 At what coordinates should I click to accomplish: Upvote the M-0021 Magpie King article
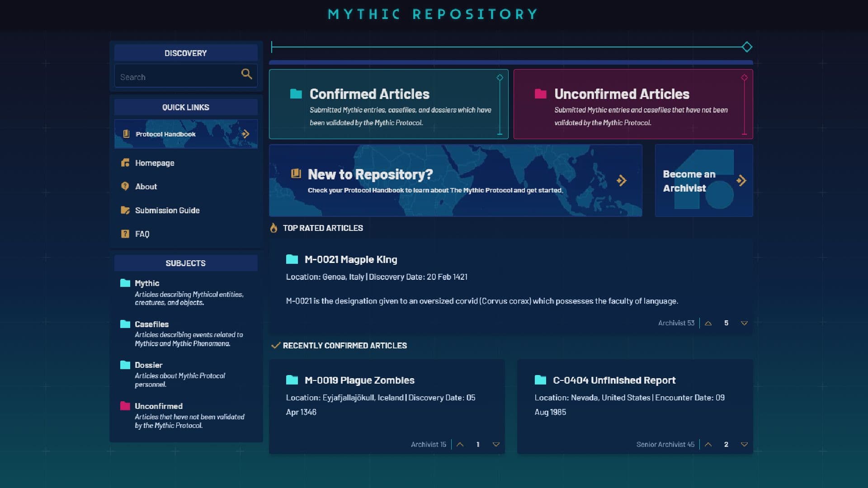pyautogui.click(x=708, y=323)
